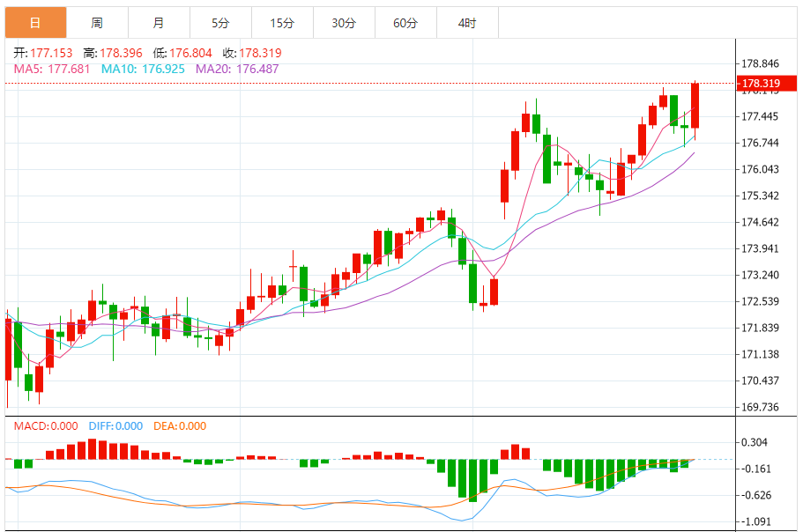Open the 月 monthly chart tab

[158, 23]
